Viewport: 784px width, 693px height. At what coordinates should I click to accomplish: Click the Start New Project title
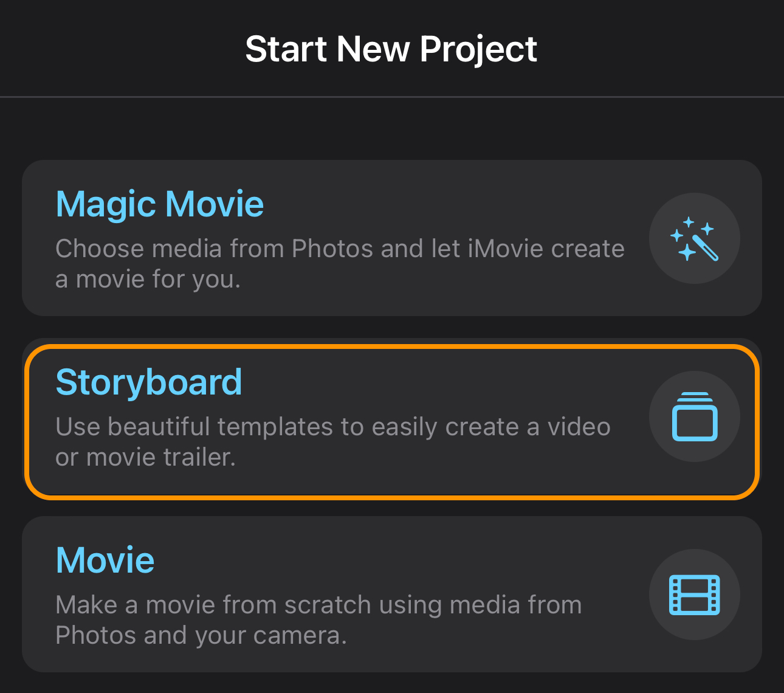tap(391, 49)
